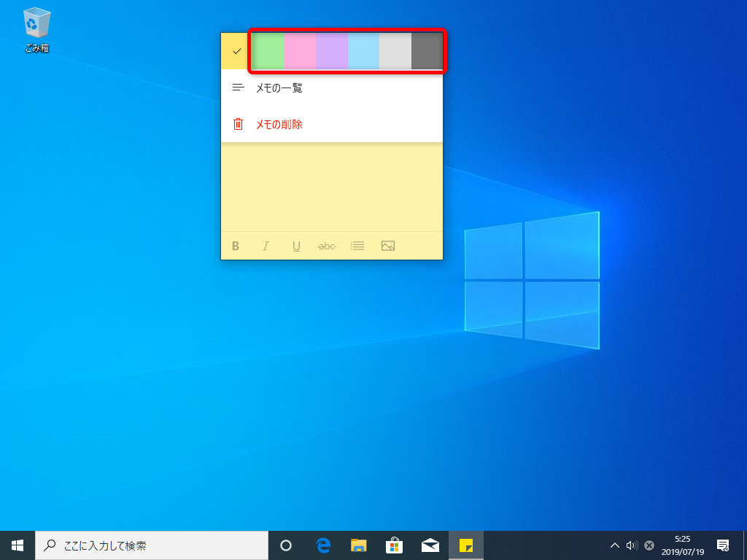Launch Microsoft Edge from the taskbar
Screen dimensions: 747x560
(322, 545)
